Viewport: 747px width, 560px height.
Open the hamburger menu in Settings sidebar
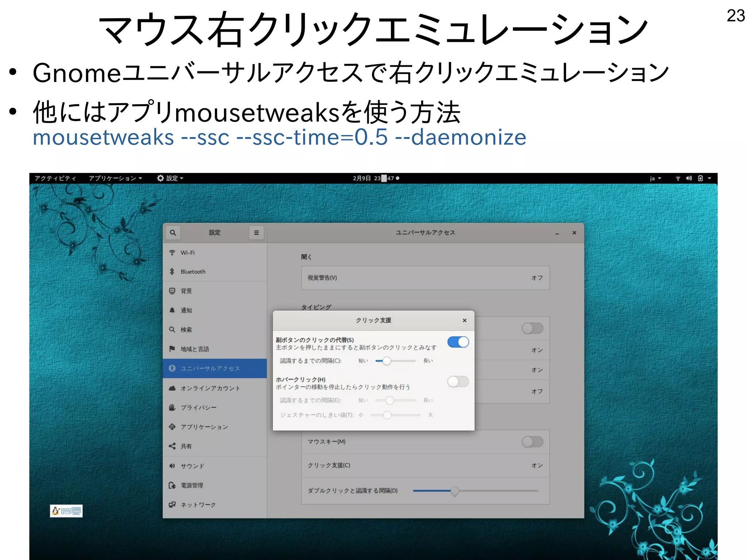coord(256,233)
